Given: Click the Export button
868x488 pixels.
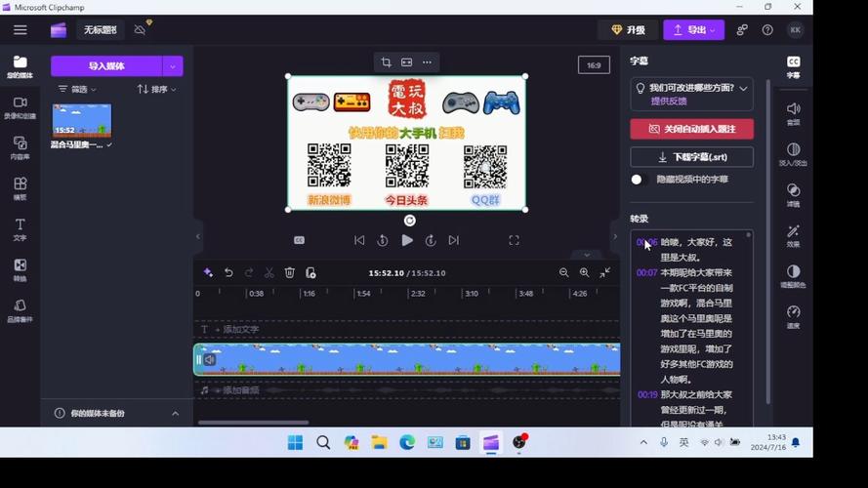Looking at the screenshot, I should point(693,30).
